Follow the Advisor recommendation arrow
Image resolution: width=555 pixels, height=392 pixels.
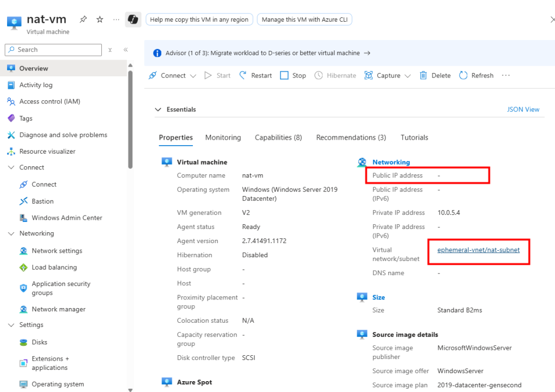367,53
